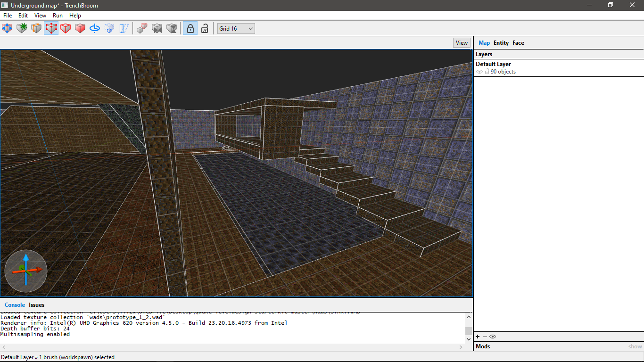Click the status bar selection text

pos(58,357)
